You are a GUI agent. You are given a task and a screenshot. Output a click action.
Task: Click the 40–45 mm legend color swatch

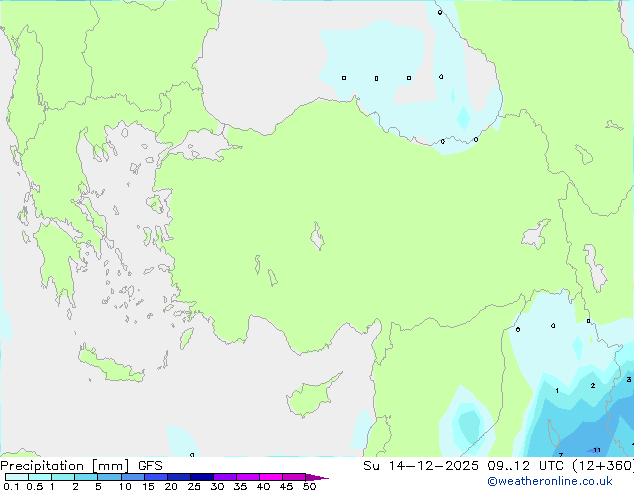click(x=271, y=477)
